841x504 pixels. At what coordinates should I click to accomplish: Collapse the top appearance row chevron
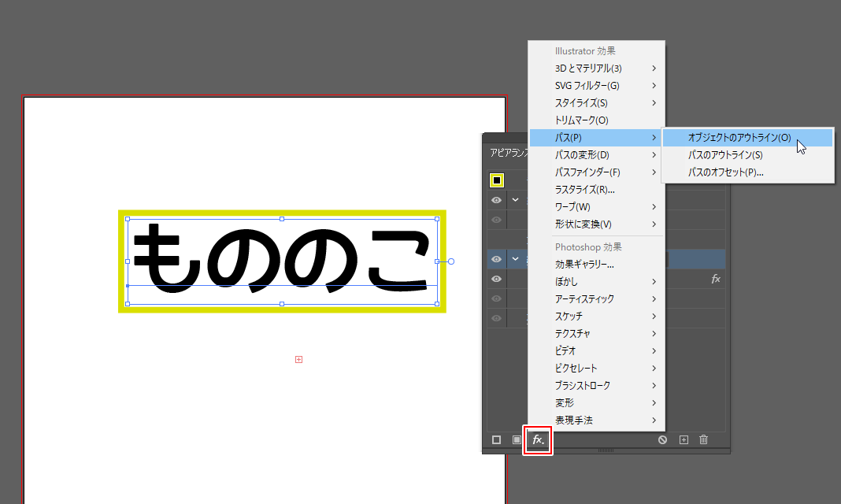tap(516, 201)
